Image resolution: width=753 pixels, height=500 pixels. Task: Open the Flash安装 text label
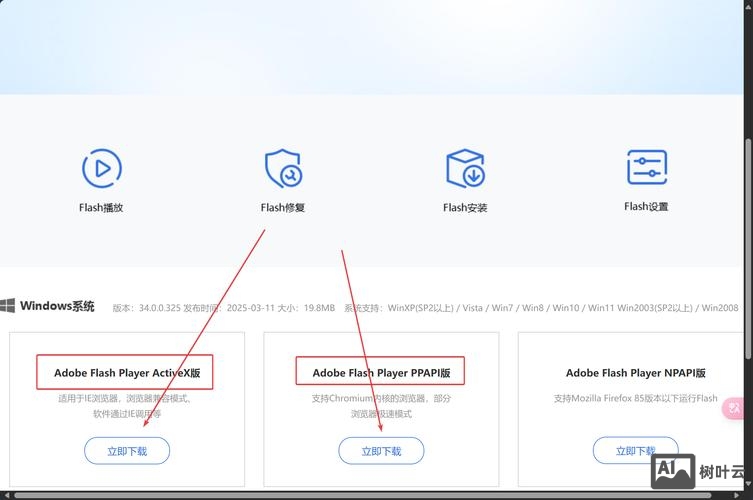tap(465, 208)
